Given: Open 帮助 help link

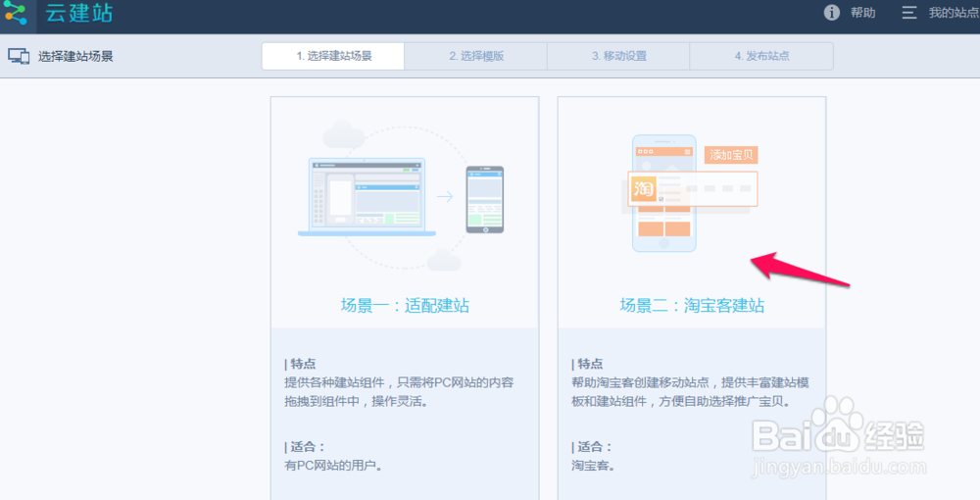Looking at the screenshot, I should click(862, 13).
